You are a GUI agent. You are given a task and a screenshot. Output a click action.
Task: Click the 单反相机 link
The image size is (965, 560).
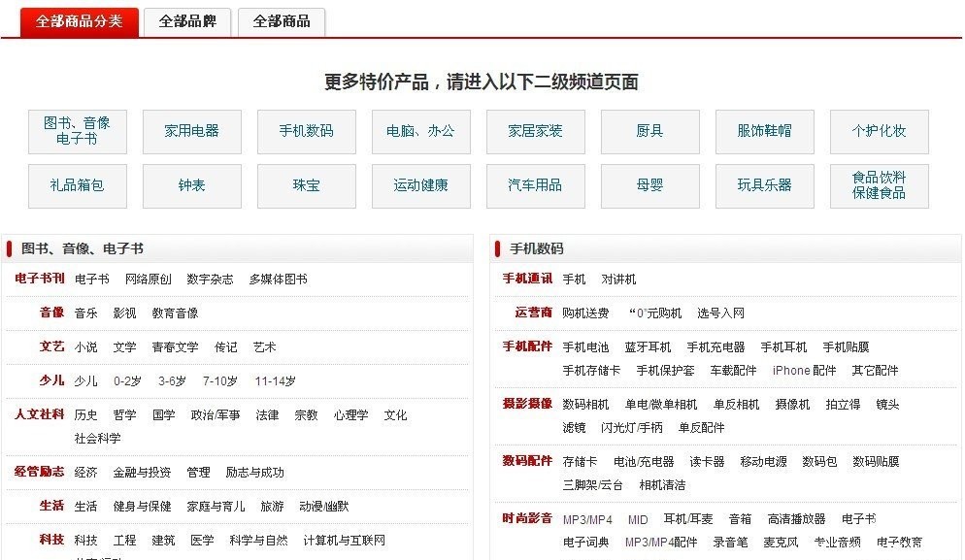[x=736, y=405]
